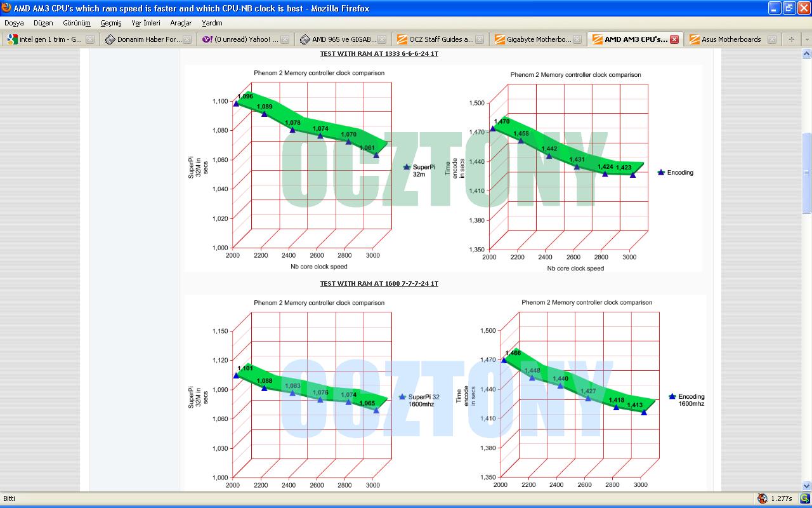The image size is (812, 508).
Task: Switch to the Yahoo (0 unread) tab
Action: tap(246, 39)
